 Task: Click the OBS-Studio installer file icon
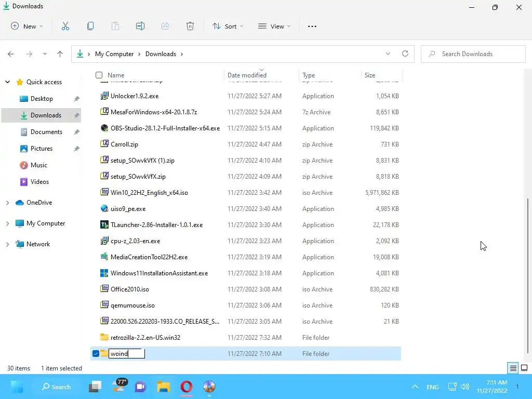pos(104,128)
